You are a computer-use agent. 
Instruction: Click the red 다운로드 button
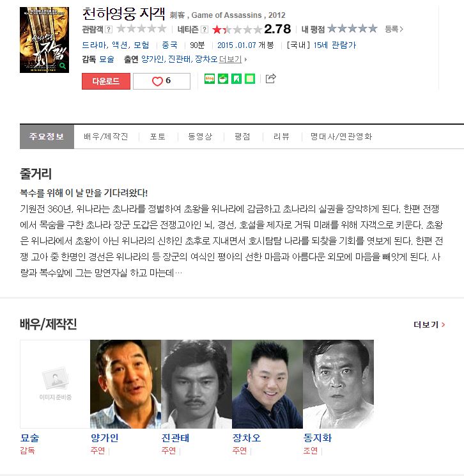point(106,81)
